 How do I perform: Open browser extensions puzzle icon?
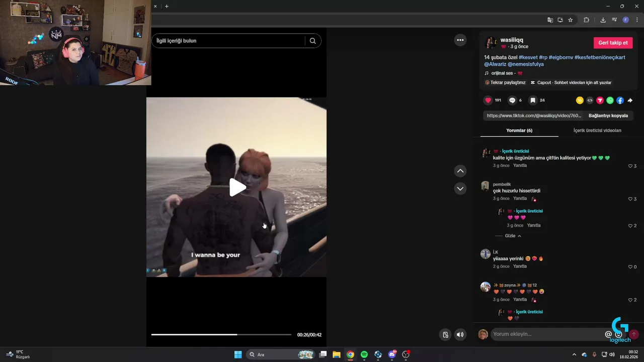click(586, 20)
